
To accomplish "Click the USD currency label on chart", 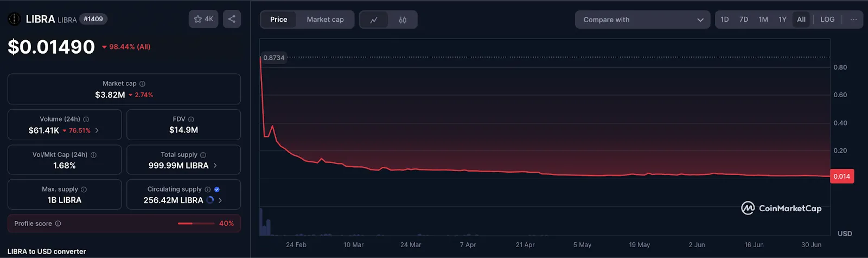I will 845,234.
